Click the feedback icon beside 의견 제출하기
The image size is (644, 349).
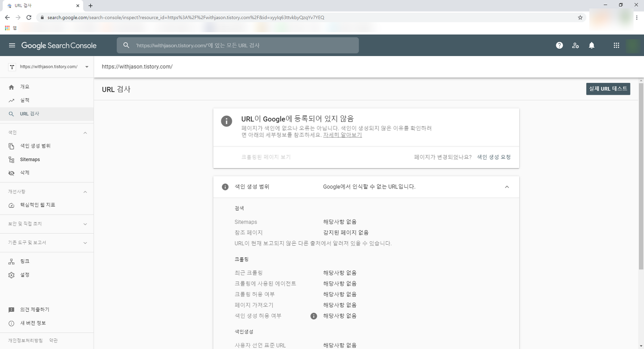click(x=12, y=310)
